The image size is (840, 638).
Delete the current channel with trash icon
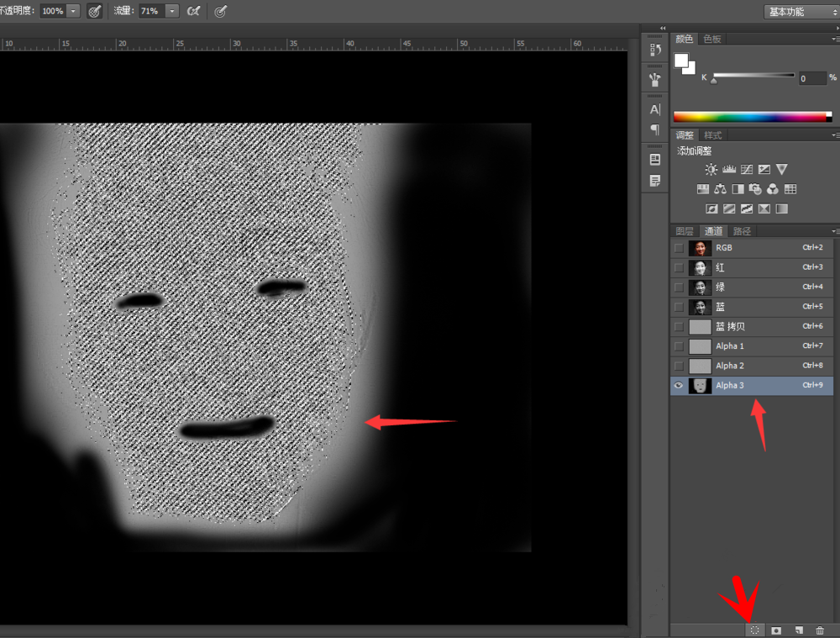pyautogui.click(x=820, y=630)
